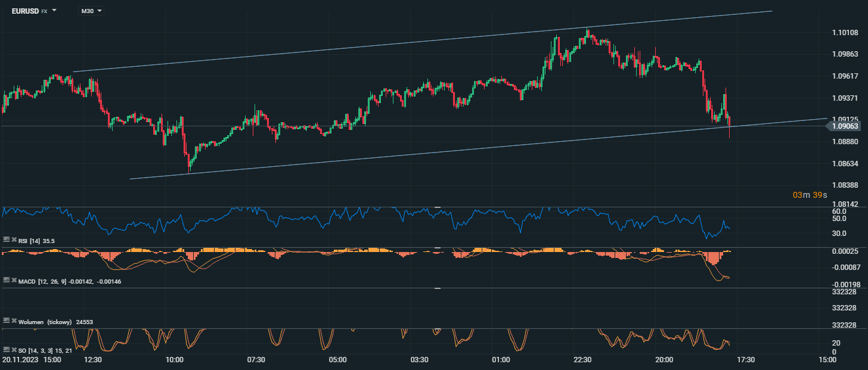Screen dimensions: 868x370
Task: Click time axis label 01:00
Action: 501,360
